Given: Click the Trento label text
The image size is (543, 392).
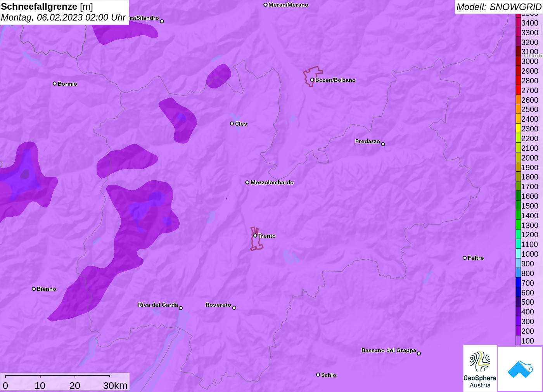Looking at the screenshot, I should coord(267,236).
